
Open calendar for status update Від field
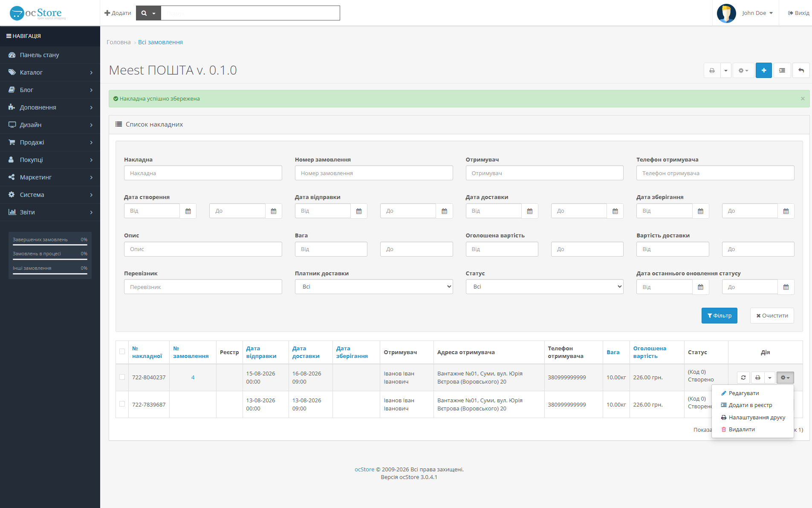click(701, 287)
